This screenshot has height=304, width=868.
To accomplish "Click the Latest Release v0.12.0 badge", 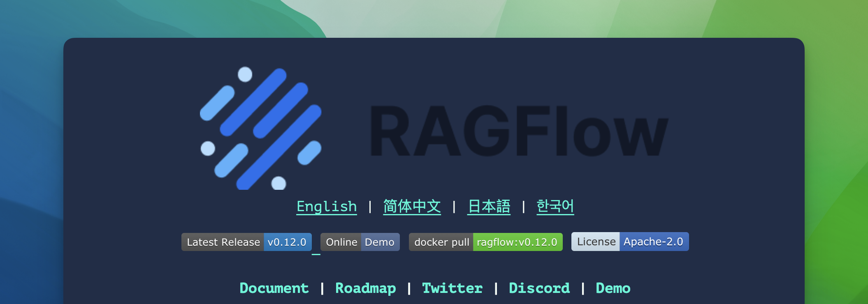I will pos(246,242).
